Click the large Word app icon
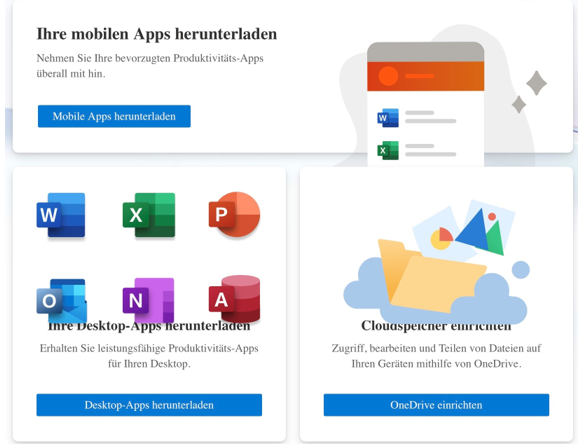Screen dimensions: 578x444 click(x=61, y=215)
